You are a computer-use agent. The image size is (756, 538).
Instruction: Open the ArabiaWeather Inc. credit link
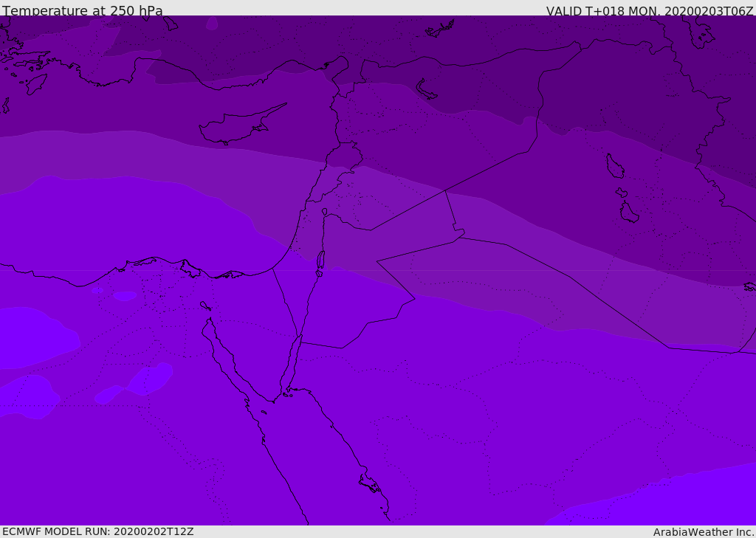[x=704, y=532]
